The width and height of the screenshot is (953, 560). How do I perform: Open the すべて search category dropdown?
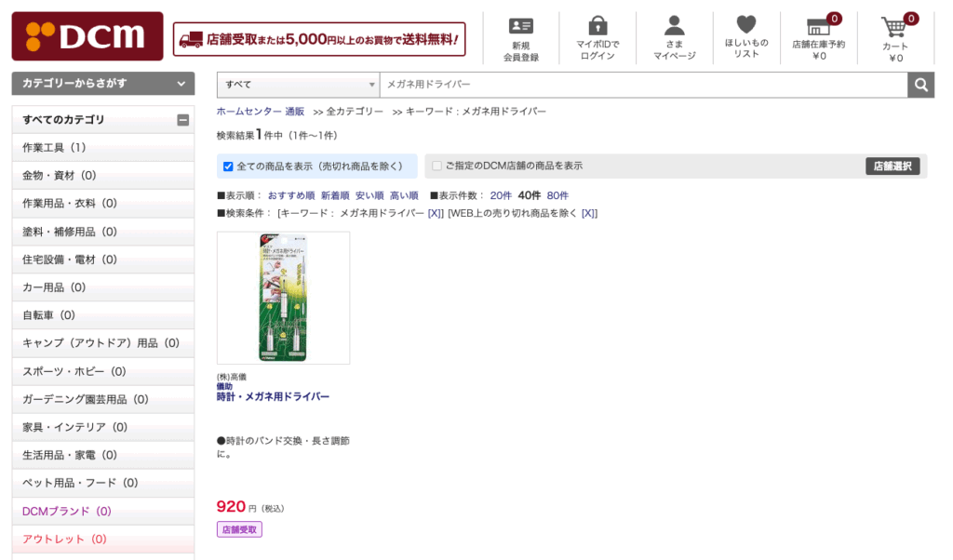pos(298,85)
